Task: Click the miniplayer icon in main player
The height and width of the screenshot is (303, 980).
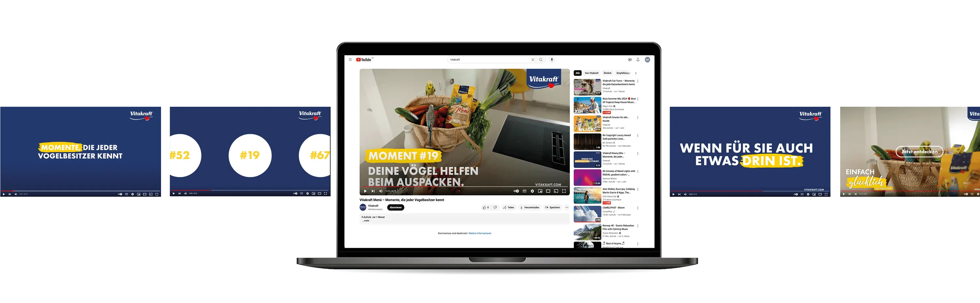Action: [540, 191]
